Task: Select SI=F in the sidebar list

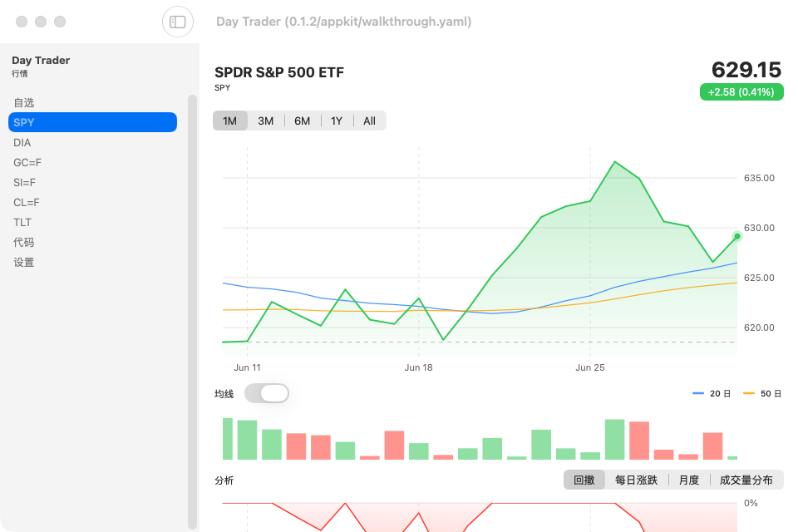Action: coord(92,182)
